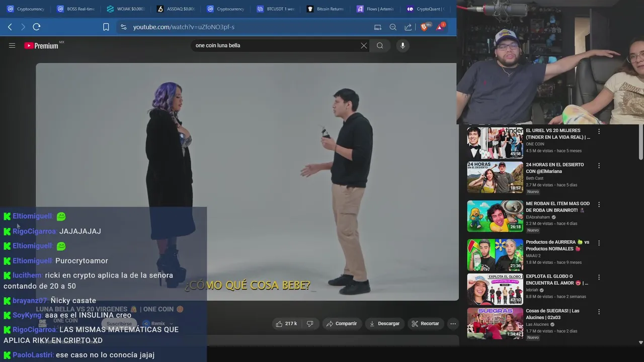This screenshot has height=362, width=644.
Task: Click the browser forward arrow
Action: 23,27
